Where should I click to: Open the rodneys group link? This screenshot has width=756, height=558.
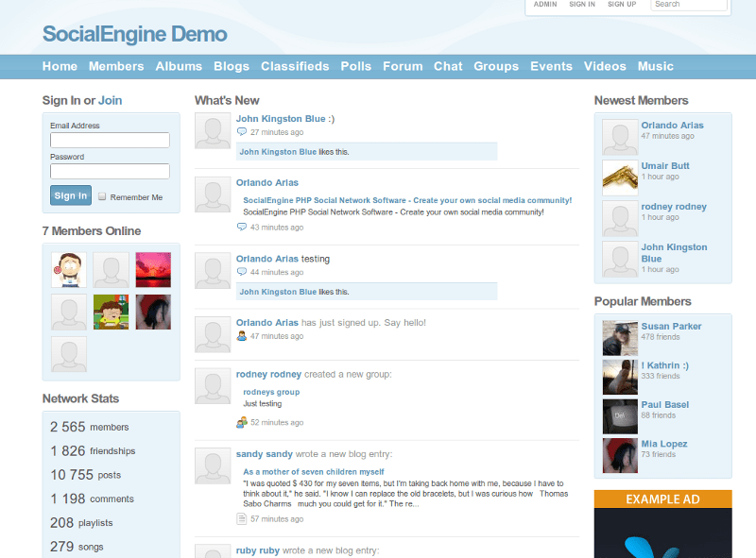click(x=271, y=391)
